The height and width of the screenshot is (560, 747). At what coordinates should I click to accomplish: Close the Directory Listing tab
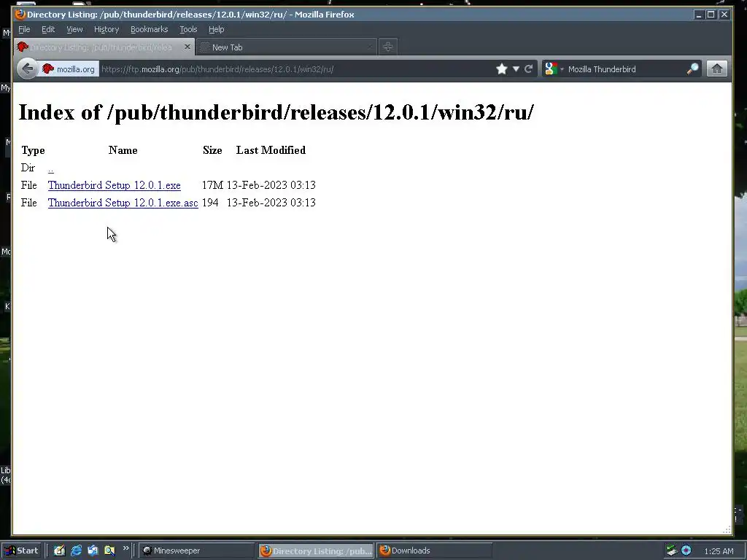coord(187,47)
